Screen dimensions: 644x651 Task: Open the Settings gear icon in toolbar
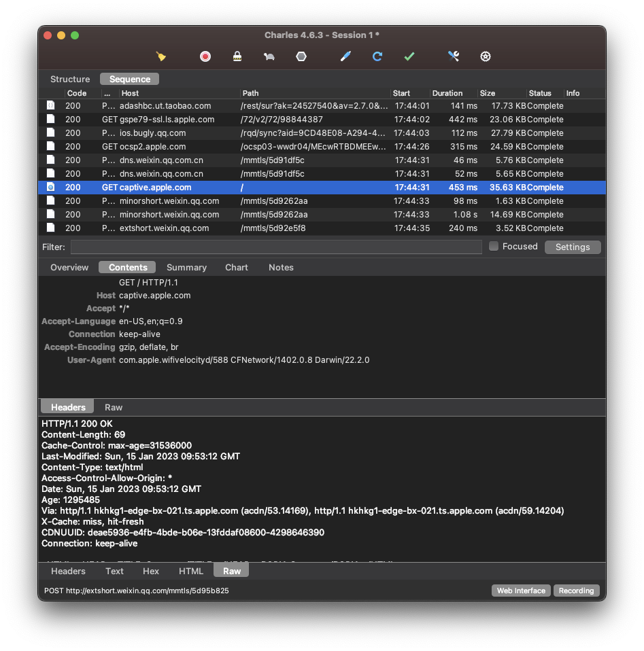[x=486, y=56]
